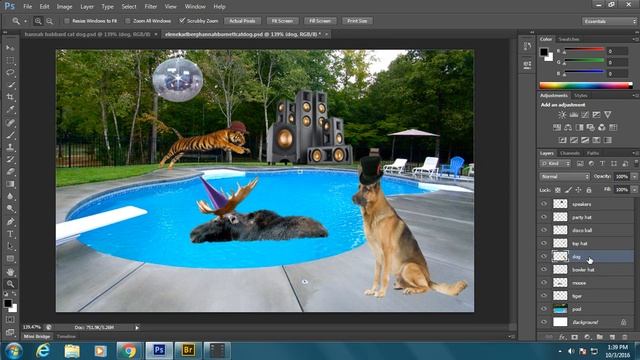This screenshot has width=640, height=360.
Task: Switch to the Swatches tab
Action: coord(569,39)
